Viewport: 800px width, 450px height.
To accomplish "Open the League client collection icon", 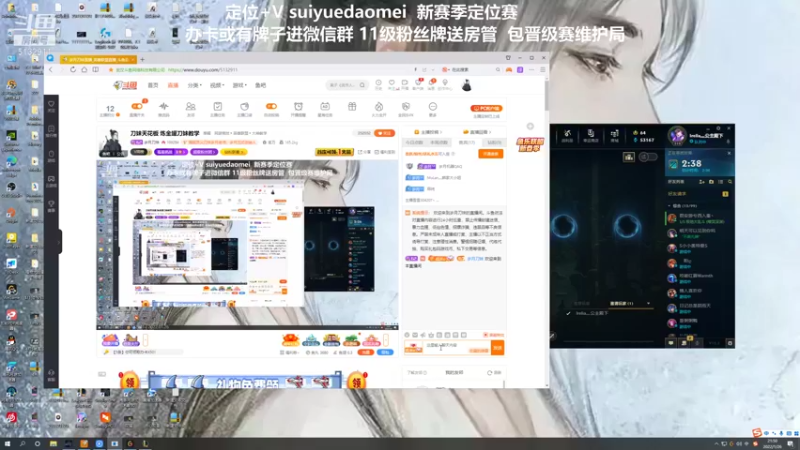I will (591, 134).
